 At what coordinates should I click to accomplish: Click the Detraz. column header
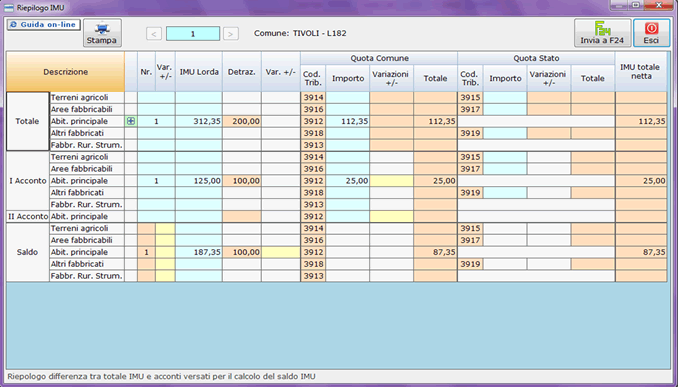coord(242,72)
